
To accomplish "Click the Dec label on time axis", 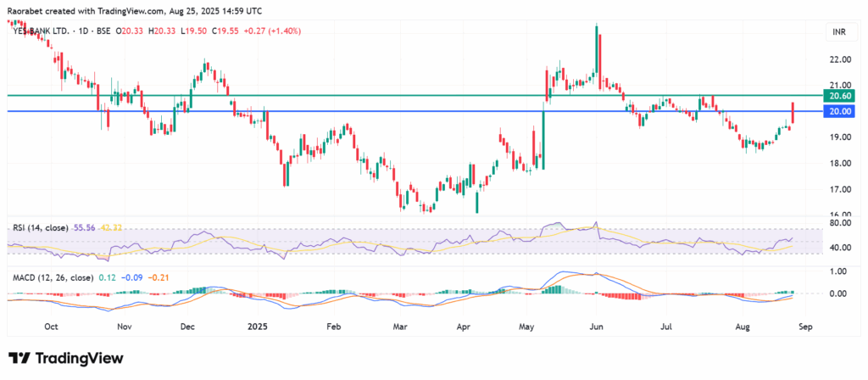I will pyautogui.click(x=186, y=327).
